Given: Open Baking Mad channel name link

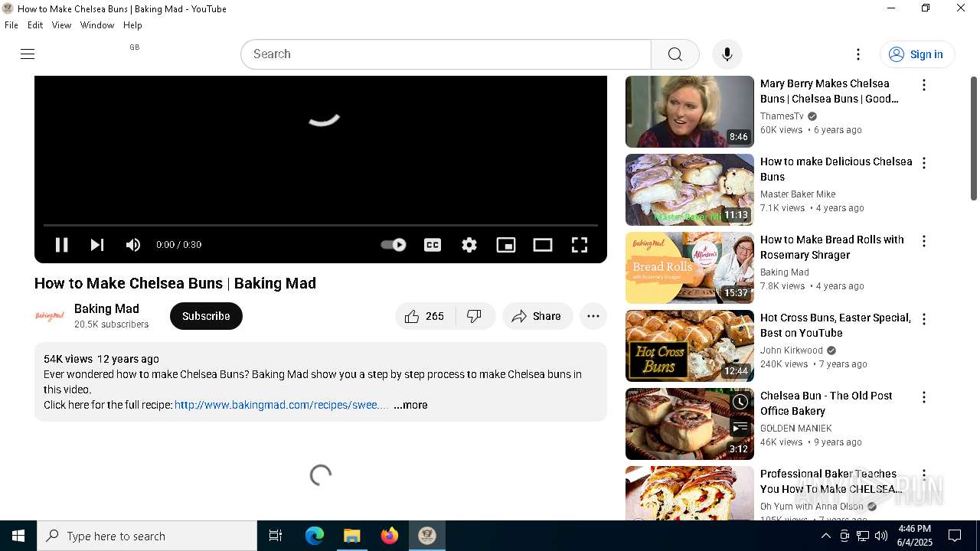Looking at the screenshot, I should pyautogui.click(x=106, y=308).
